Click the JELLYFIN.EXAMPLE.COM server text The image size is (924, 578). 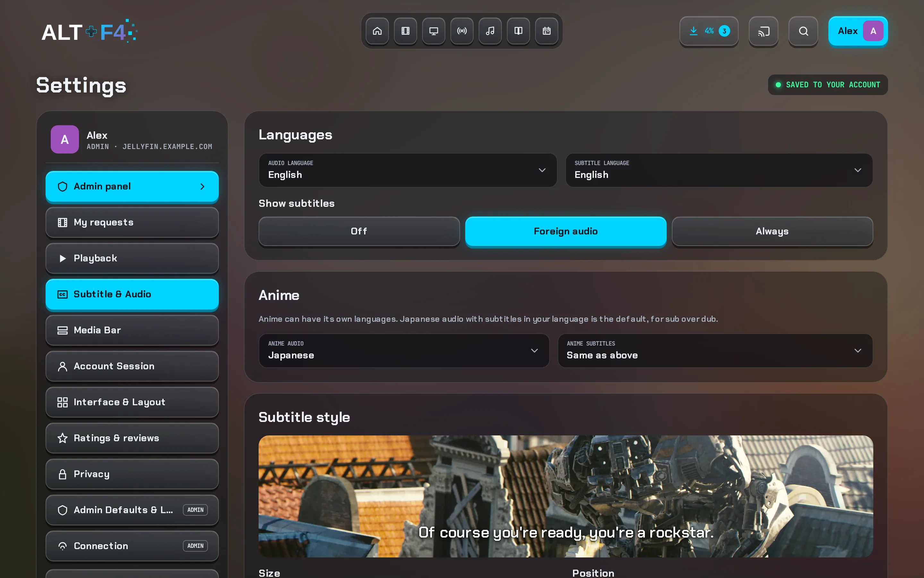167,147
